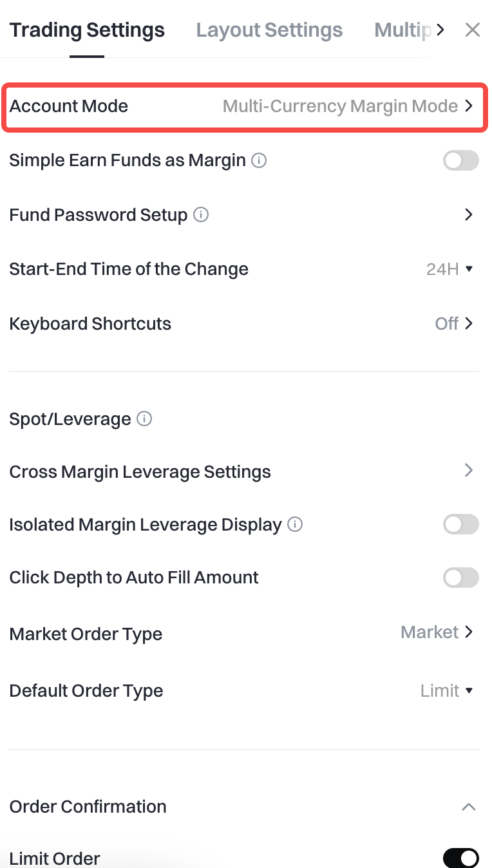This screenshot has height=868, width=492.
Task: Switch to Layout Settings tab
Action: (269, 30)
